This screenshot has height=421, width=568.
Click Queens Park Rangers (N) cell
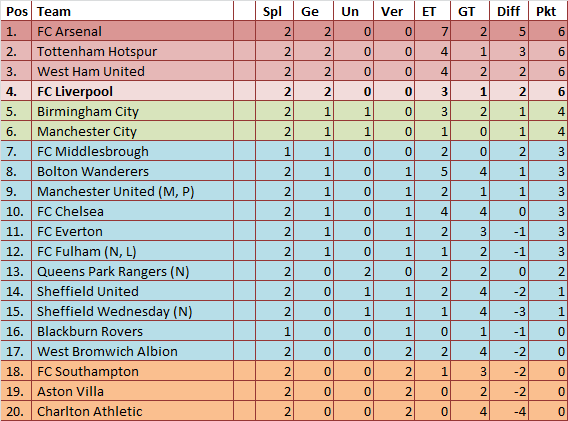coord(133,271)
